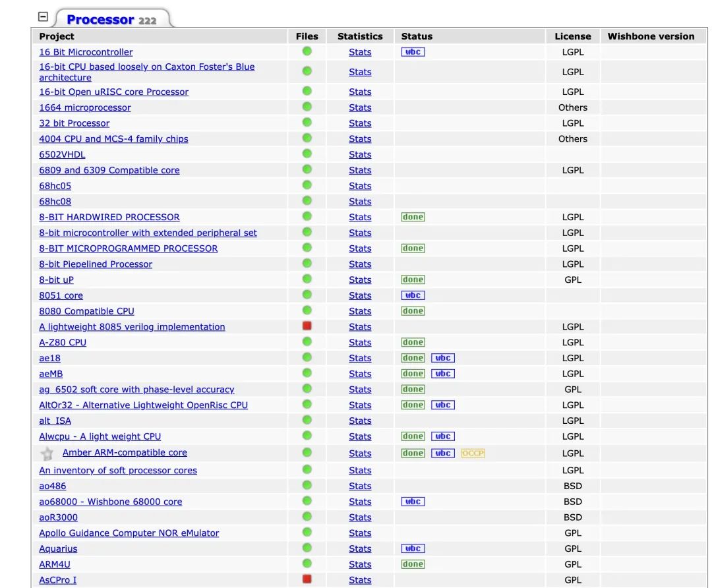712x588 pixels.
Task: Click the done badge for Amber ARM-compatible core
Action: coord(413,453)
